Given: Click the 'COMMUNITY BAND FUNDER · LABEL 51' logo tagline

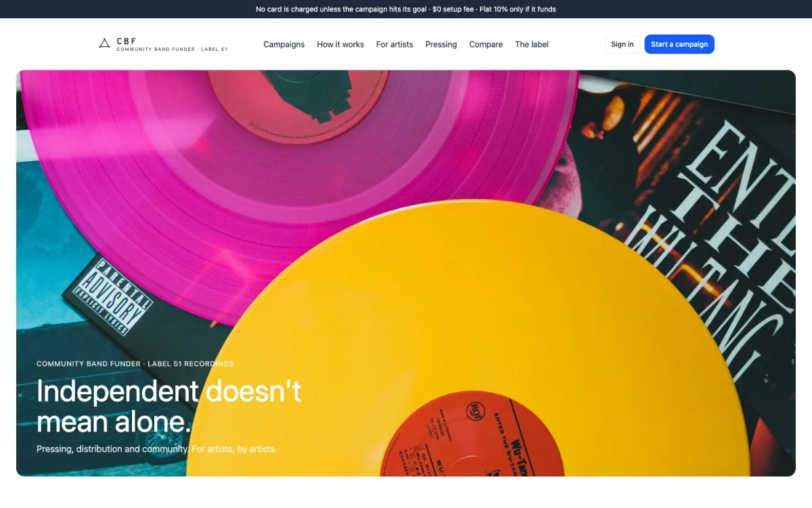Looking at the screenshot, I should (172, 49).
